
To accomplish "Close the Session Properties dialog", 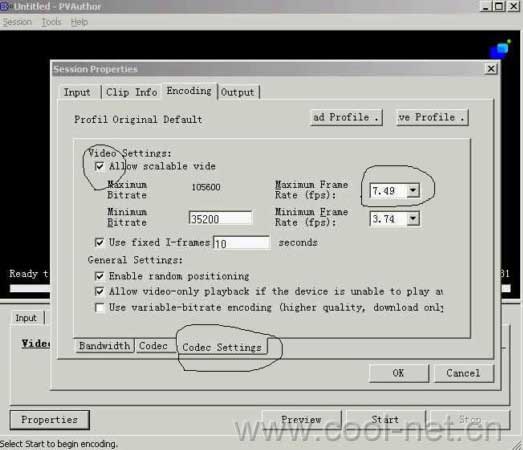I will tap(491, 69).
